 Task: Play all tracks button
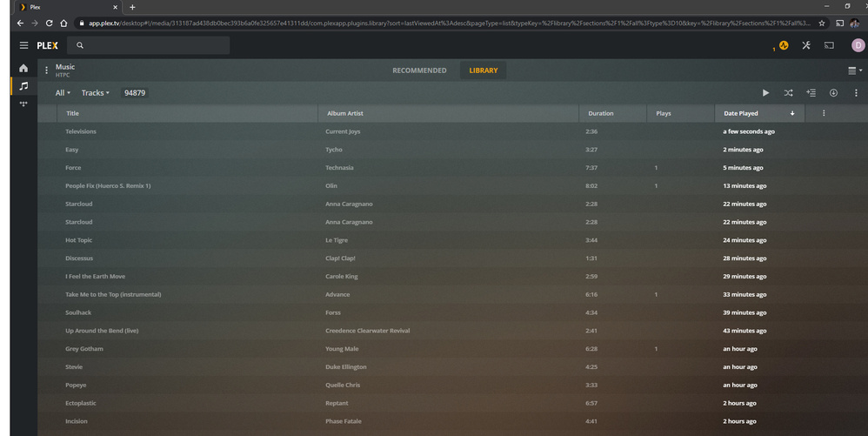(x=765, y=92)
